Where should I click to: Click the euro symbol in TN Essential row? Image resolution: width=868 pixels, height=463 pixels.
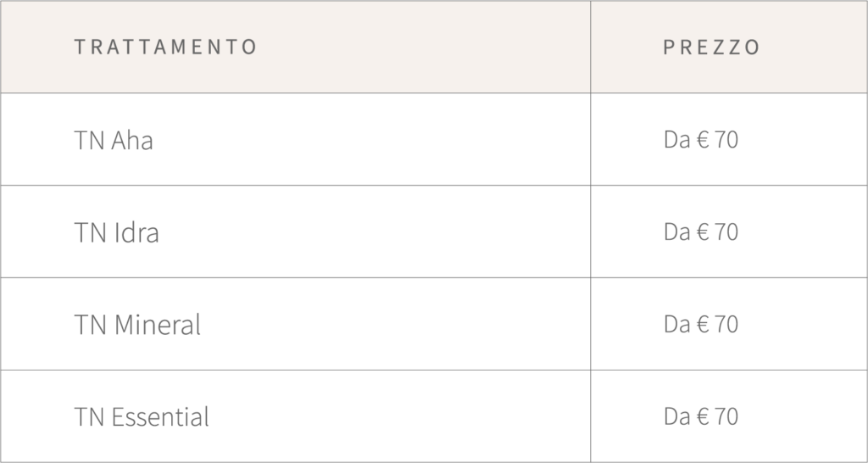tap(703, 417)
